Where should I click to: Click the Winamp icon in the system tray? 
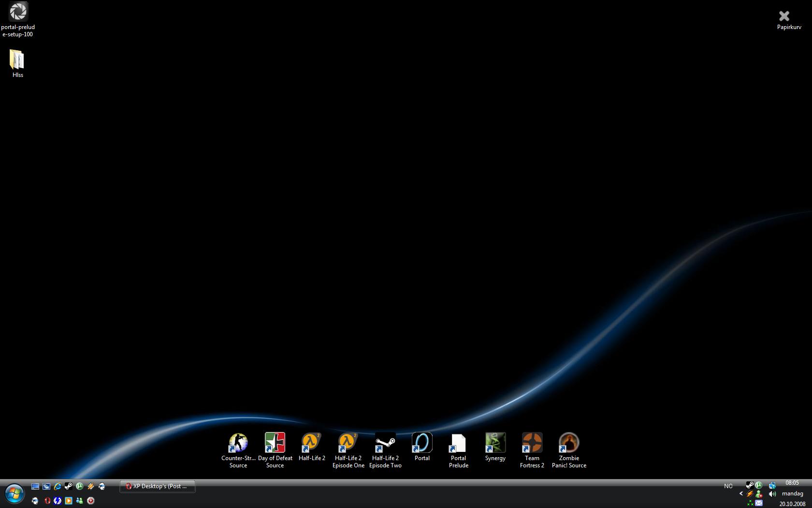[750, 494]
